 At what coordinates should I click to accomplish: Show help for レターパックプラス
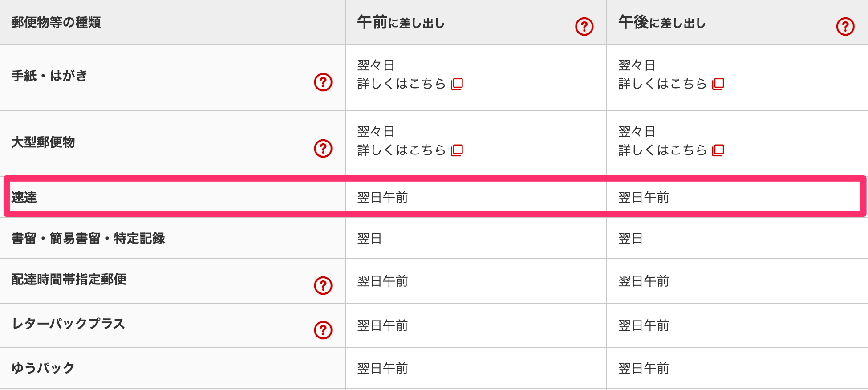point(323,330)
